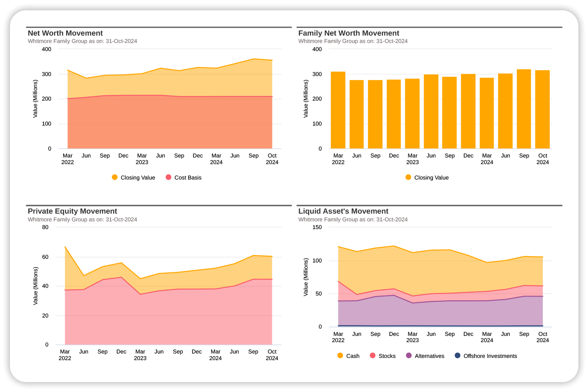
Task: Click Net Worth Movement subtitle with date 31-Oct-2024
Action: tap(82, 41)
